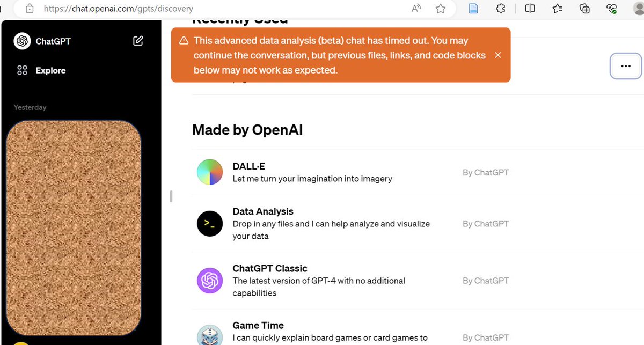Screen dimensions: 644x345
Task: Open browser essentials heart icon
Action: [x=612, y=9]
